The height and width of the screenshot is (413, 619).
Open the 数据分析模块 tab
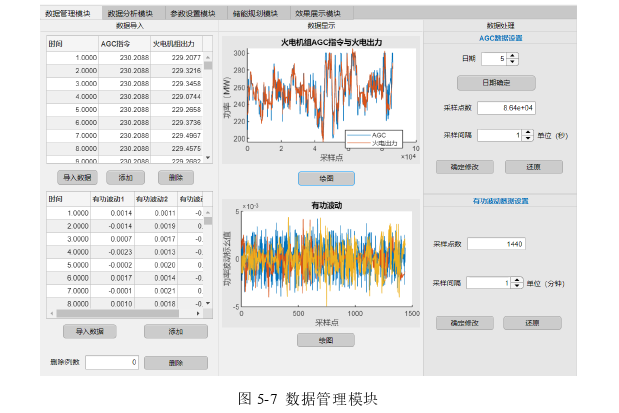coord(132,13)
